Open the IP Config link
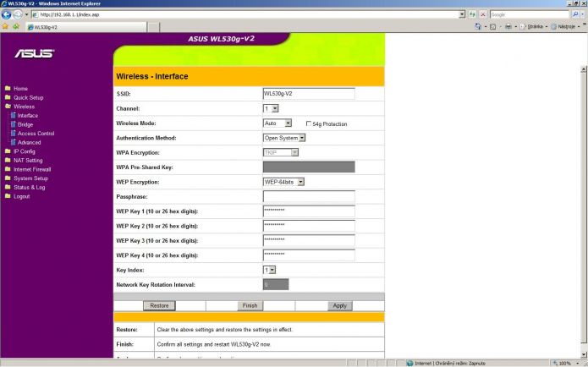 tap(25, 151)
